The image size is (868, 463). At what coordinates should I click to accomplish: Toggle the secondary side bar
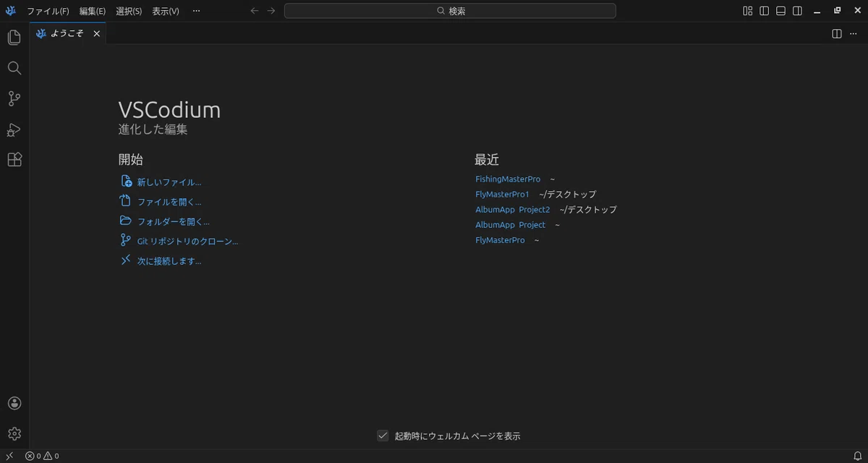click(x=797, y=11)
